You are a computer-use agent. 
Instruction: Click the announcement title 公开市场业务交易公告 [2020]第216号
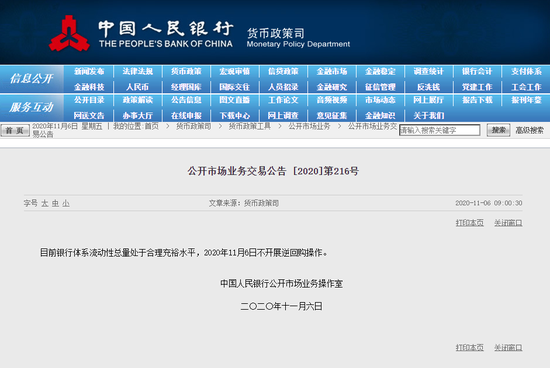point(273,171)
